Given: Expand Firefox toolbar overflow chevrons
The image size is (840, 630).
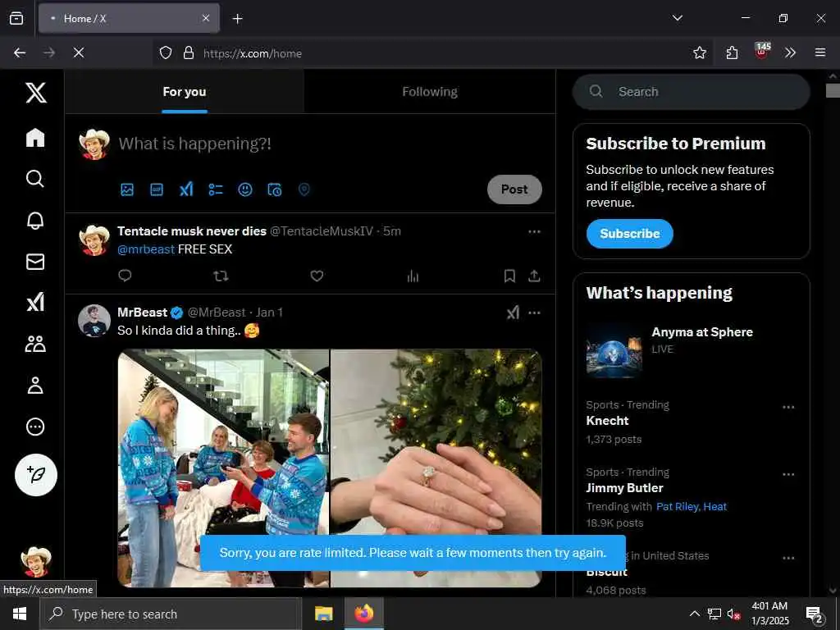Looking at the screenshot, I should pyautogui.click(x=790, y=52).
